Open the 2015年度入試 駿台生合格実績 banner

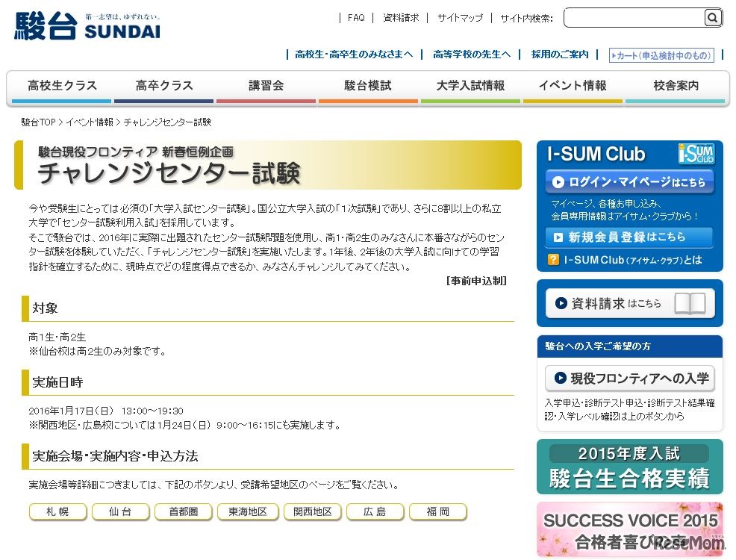[x=629, y=467]
